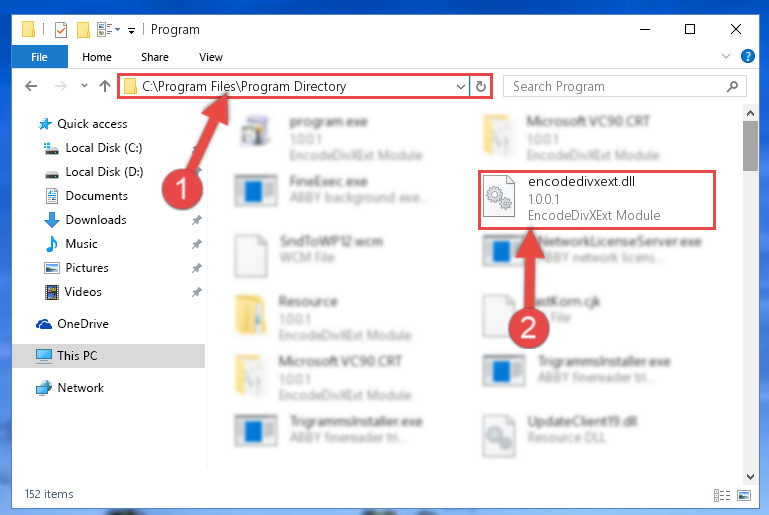Open the recent locations dropdown
Screen dimensions: 769x515
tap(84, 86)
